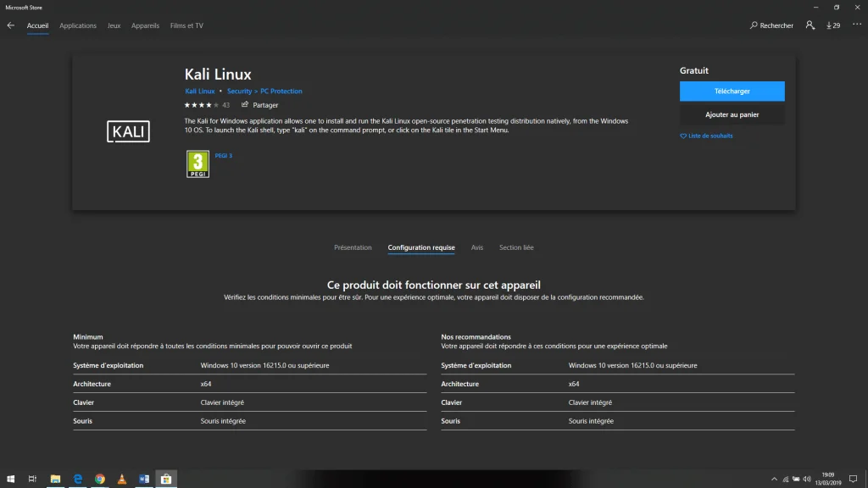Open VLC media player from the taskbar

click(121, 479)
